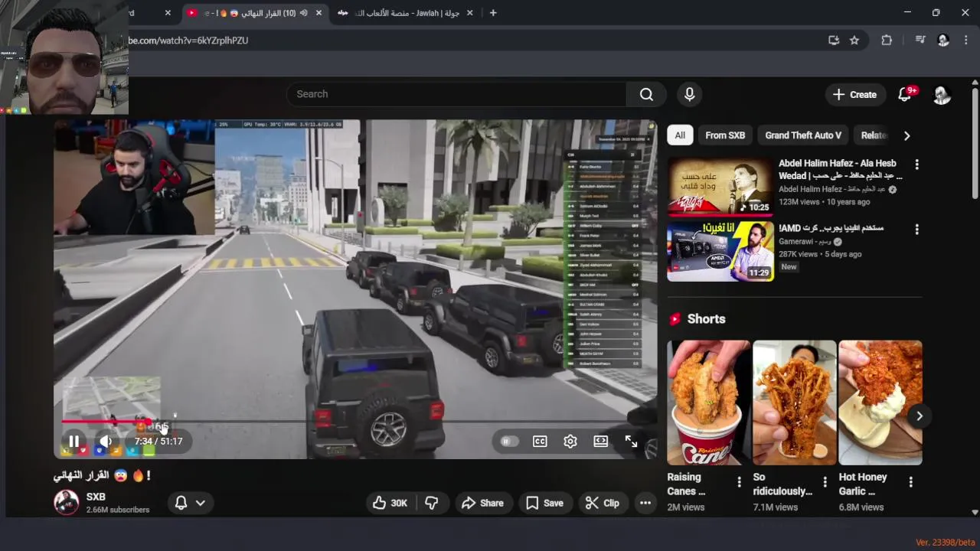Expand the notification bell dropdown for SXB
The height and width of the screenshot is (551, 980).
(x=190, y=503)
